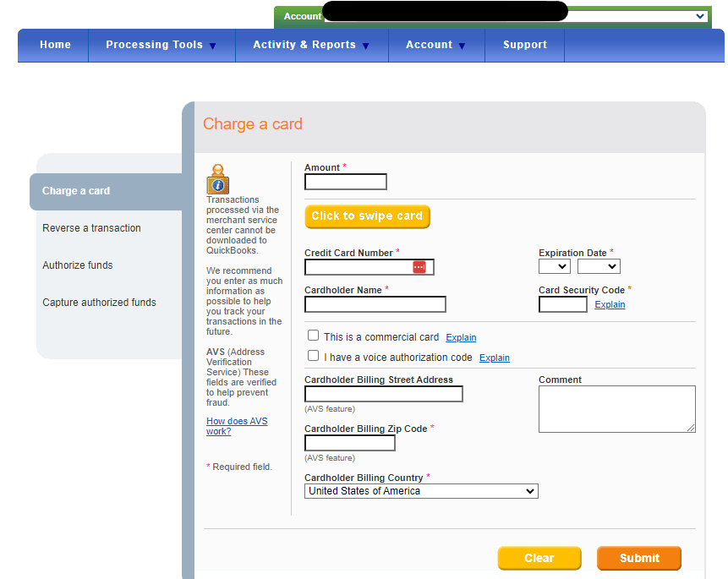Open the expiration month dropdown
Image resolution: width=728 pixels, height=579 pixels.
[554, 266]
